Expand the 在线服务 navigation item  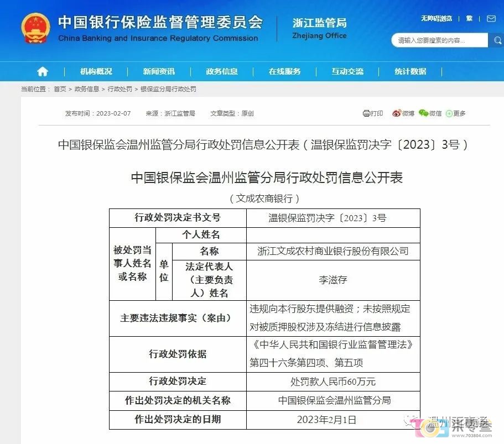click(x=285, y=71)
